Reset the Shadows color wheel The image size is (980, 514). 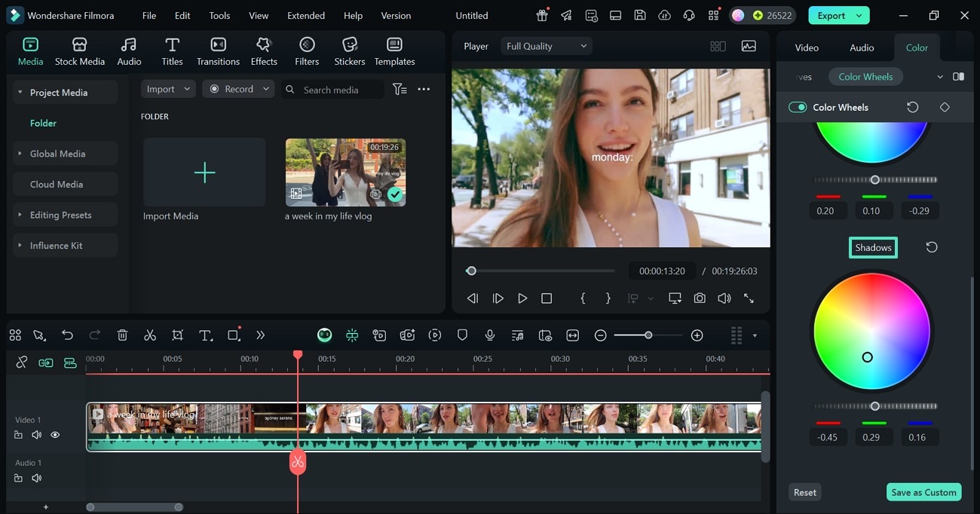pyautogui.click(x=932, y=247)
